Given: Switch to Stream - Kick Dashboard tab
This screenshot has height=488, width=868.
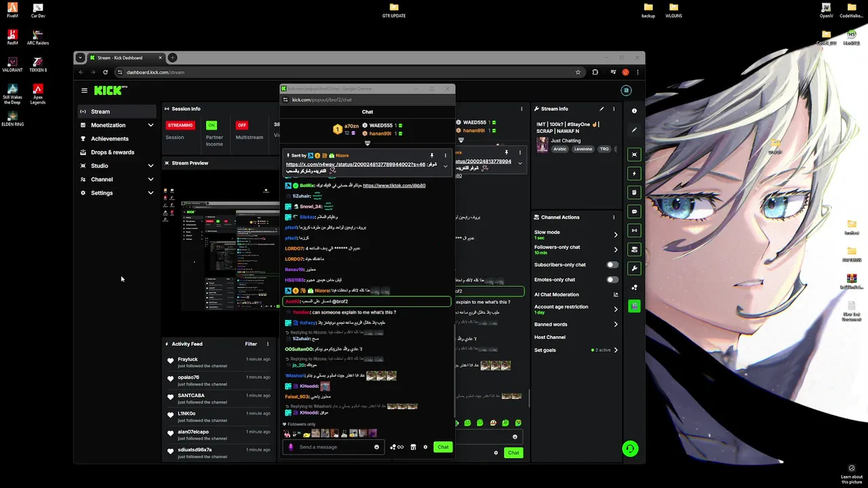Looking at the screenshot, I should (x=126, y=58).
